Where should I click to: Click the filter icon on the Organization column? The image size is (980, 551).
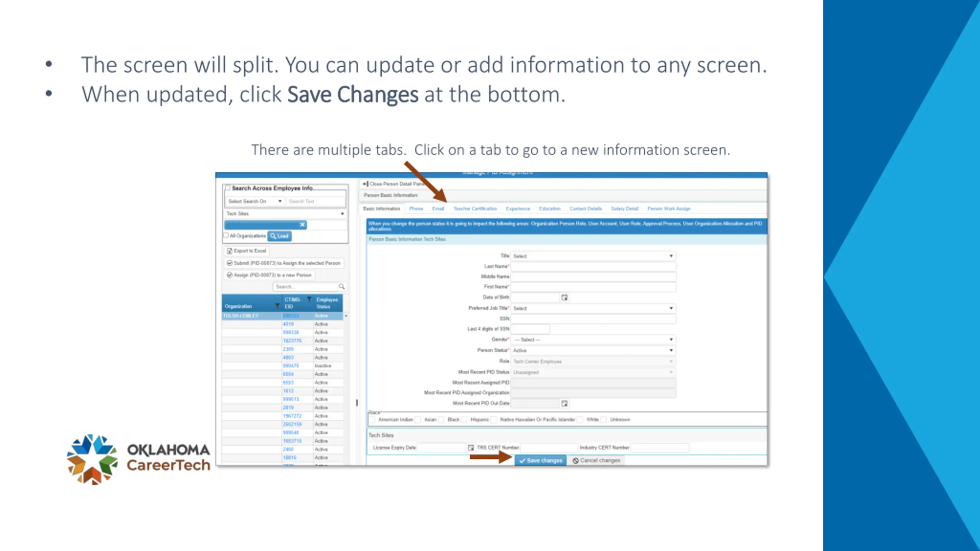278,306
